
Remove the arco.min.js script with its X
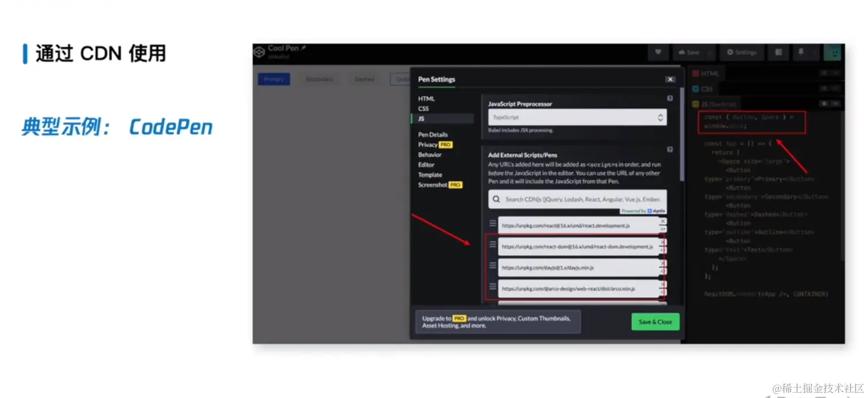663,285
